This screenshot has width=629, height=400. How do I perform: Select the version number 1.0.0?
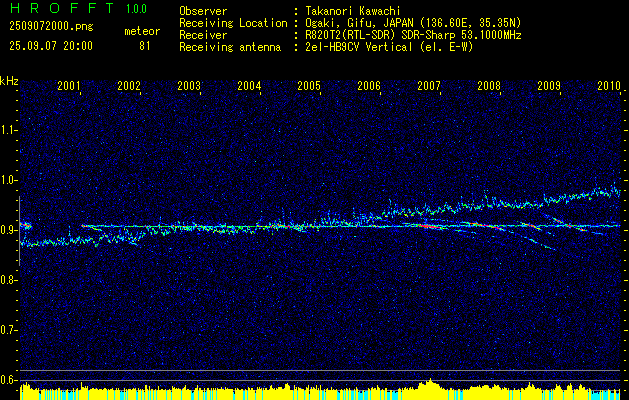[136, 9]
